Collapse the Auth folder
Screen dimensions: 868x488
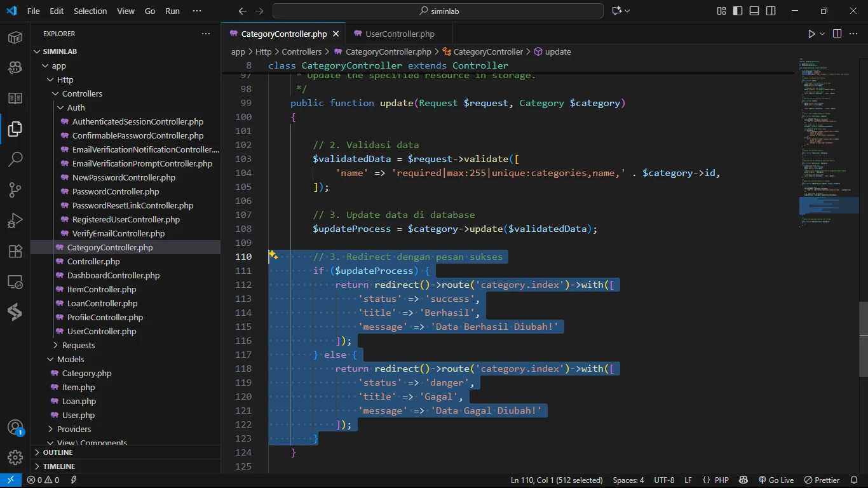tap(76, 107)
